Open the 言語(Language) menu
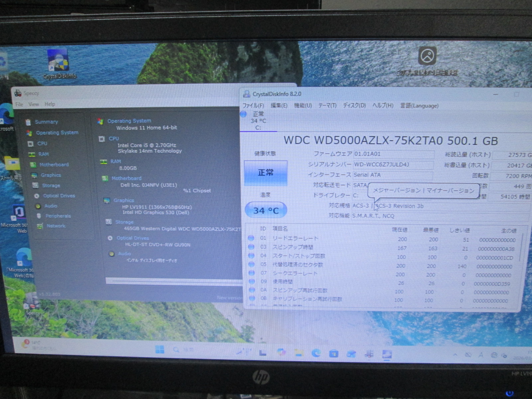The image size is (532, 399). click(x=419, y=106)
